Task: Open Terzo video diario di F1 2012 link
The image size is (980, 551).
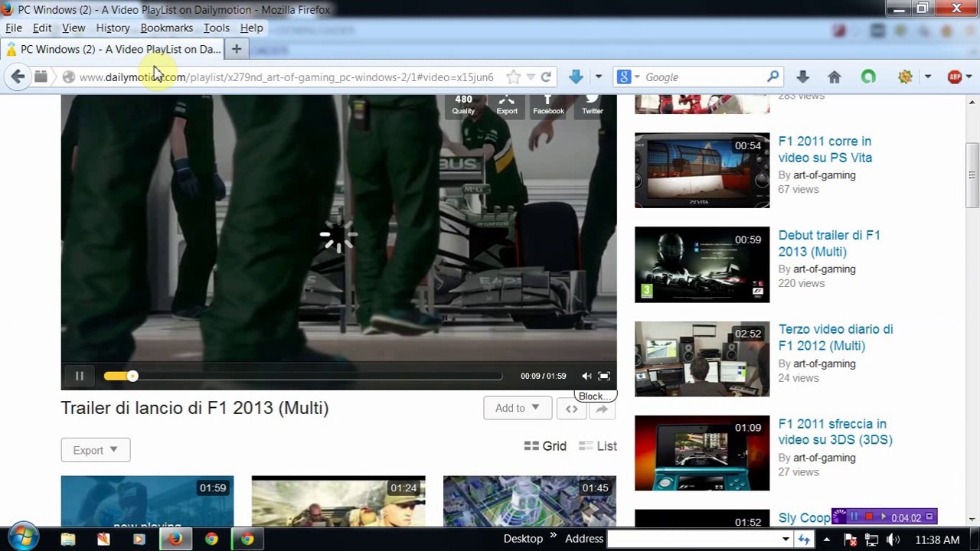Action: click(x=835, y=337)
